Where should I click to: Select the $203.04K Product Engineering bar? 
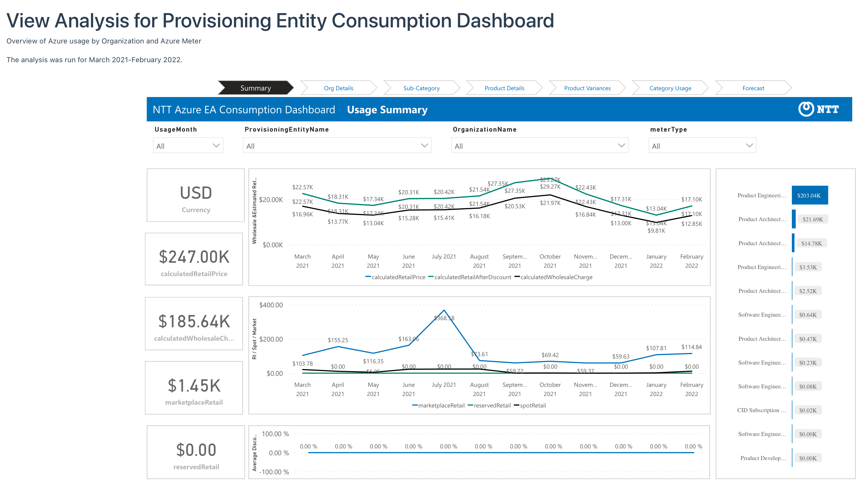(x=810, y=195)
